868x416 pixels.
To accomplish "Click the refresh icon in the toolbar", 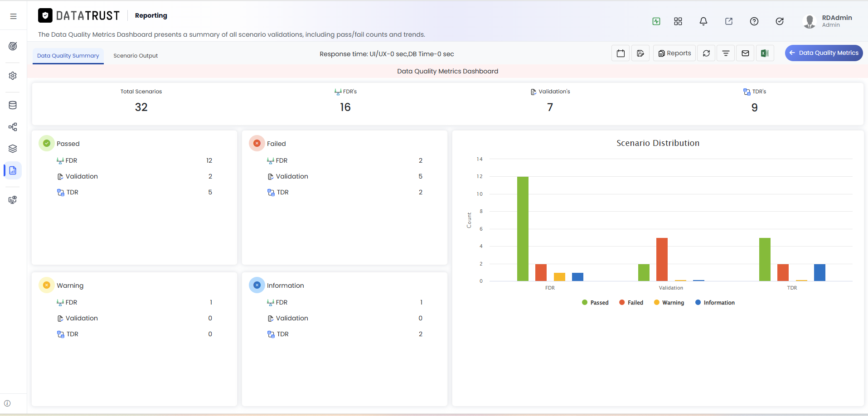I will click(x=706, y=53).
